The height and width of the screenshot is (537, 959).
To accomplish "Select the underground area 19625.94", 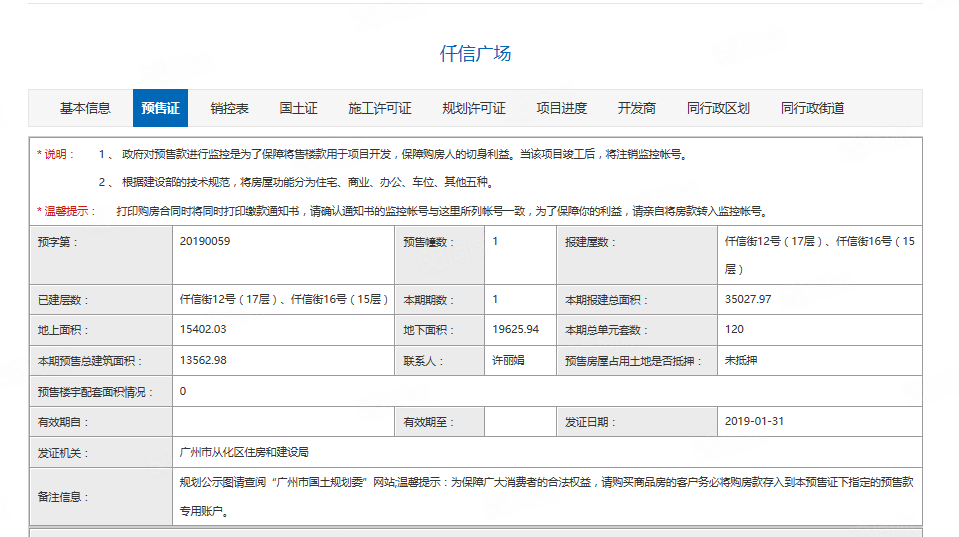I will coord(516,329).
